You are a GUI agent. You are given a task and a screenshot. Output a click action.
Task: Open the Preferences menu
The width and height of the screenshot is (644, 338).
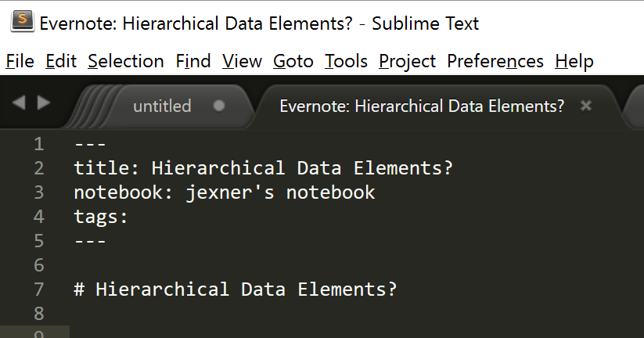495,61
